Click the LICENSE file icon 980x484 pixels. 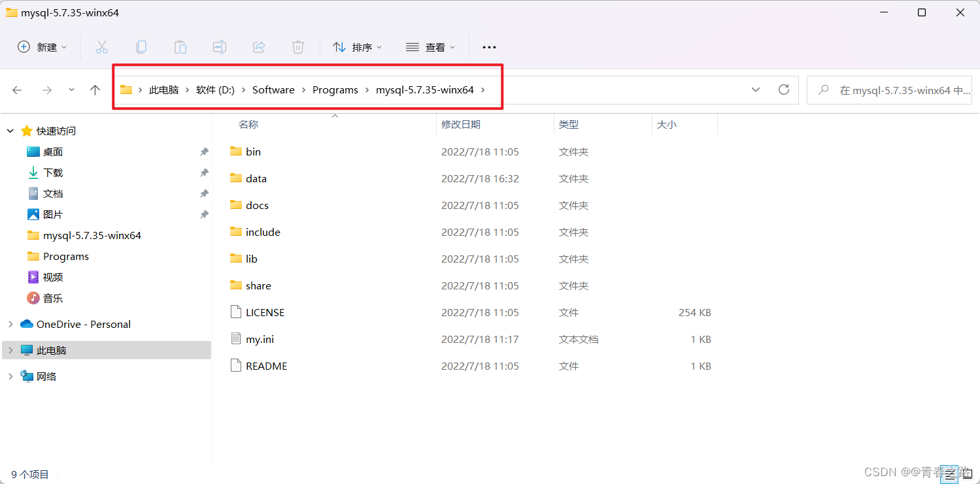coord(236,312)
